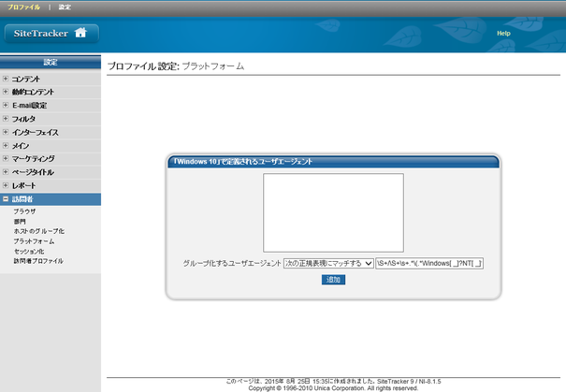
Task: Expand the インターフェイス section
Action: coord(6,132)
